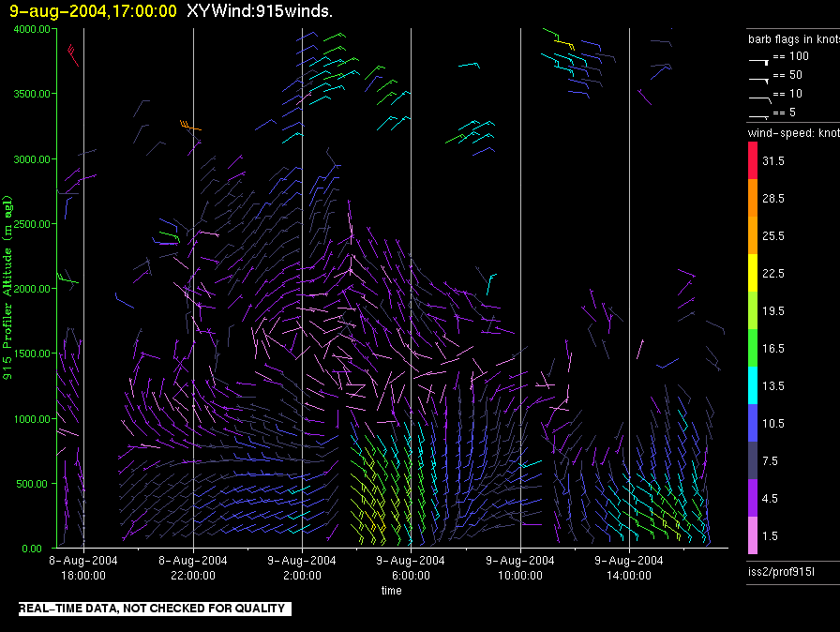Viewport: 840px width, 632px height.
Task: Click the yellow-green 19.5 knots swatch
Action: pos(753,310)
